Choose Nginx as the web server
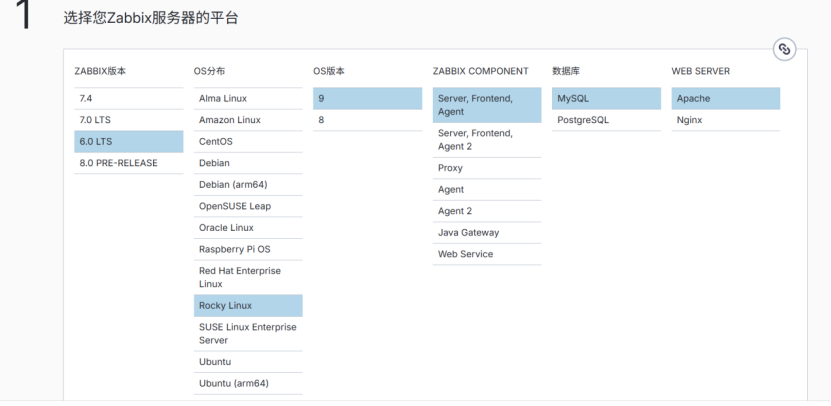Screen dimensions: 831x406 [x=726, y=120]
